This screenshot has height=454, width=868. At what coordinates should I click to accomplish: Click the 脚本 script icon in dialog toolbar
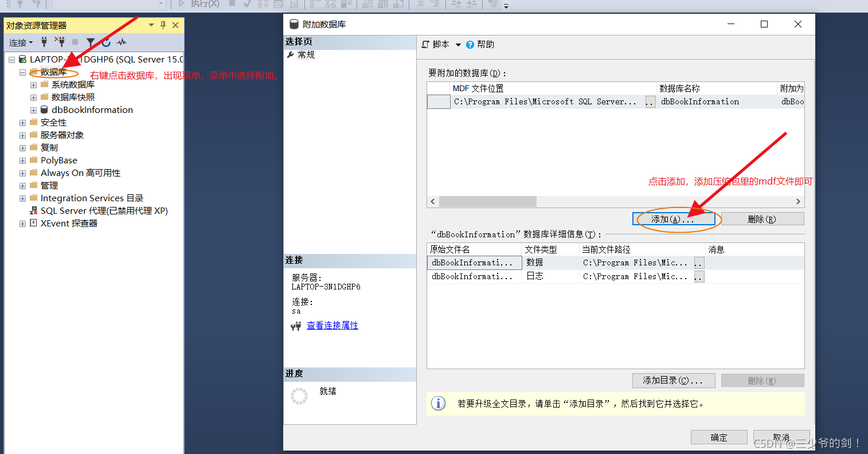pos(425,44)
